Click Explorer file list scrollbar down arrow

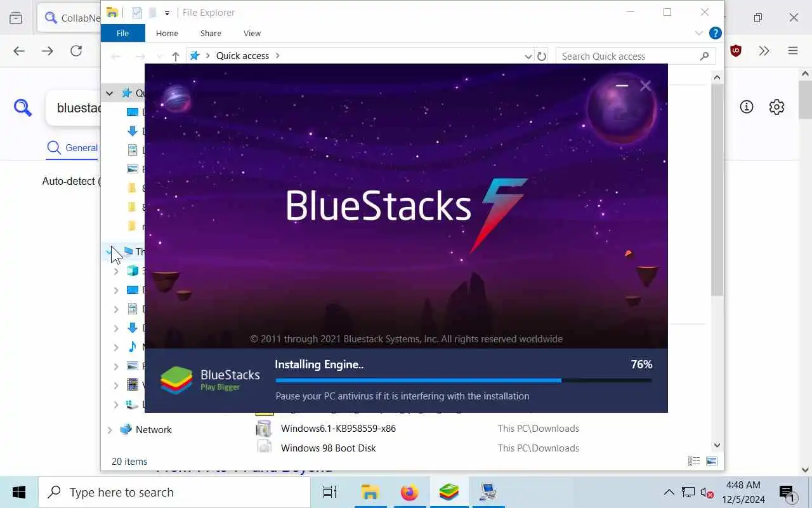tap(717, 445)
